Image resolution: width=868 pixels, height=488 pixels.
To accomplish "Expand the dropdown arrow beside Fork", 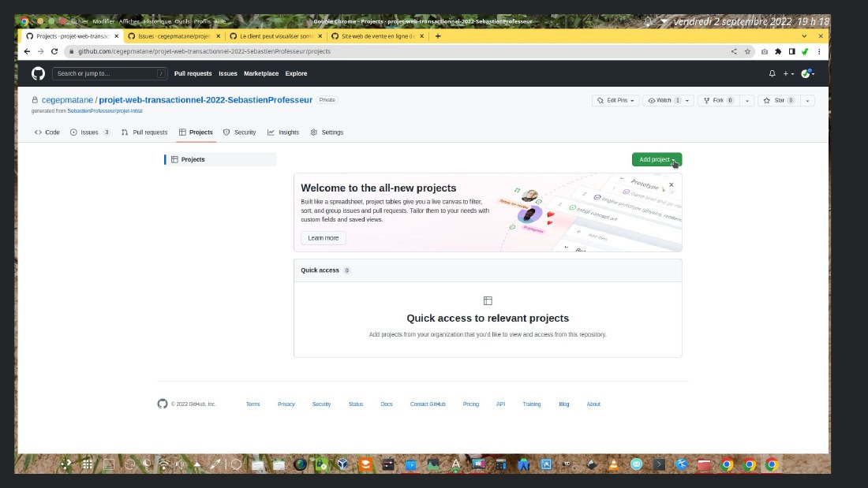I will pyautogui.click(x=746, y=101).
